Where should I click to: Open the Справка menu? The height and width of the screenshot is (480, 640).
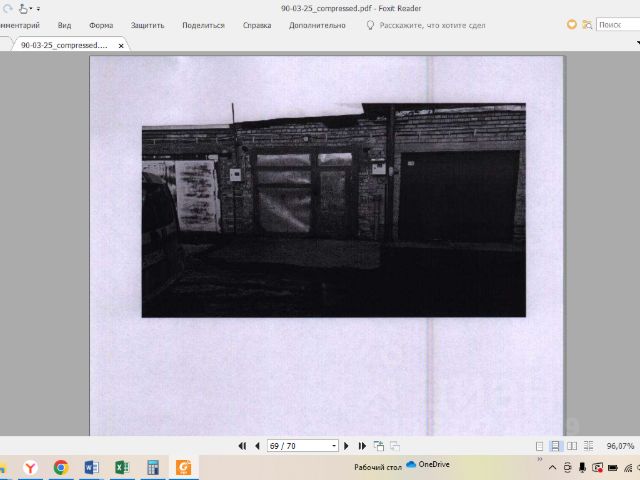coord(257,25)
